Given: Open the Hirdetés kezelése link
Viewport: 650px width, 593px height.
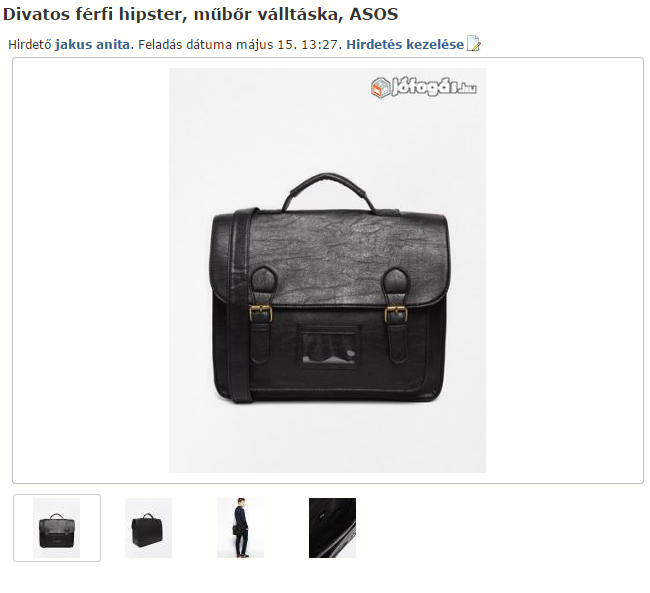Looking at the screenshot, I should click(x=405, y=44).
